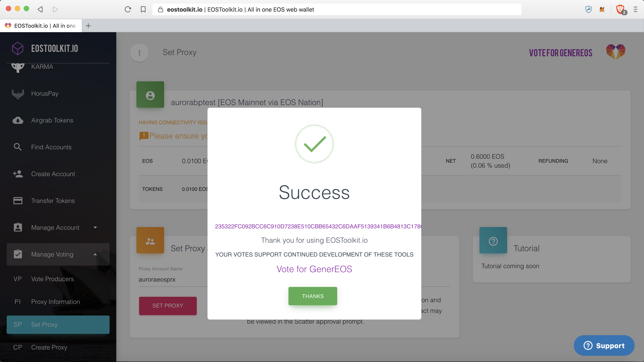Click the green account avatar icon
Image resolution: width=644 pixels, height=362 pixels.
(150, 95)
